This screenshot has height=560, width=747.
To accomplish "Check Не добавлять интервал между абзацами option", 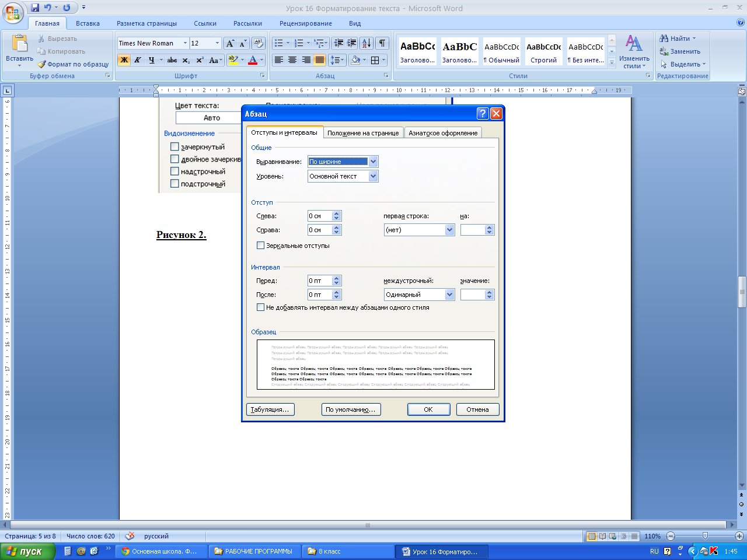I will click(x=260, y=307).
